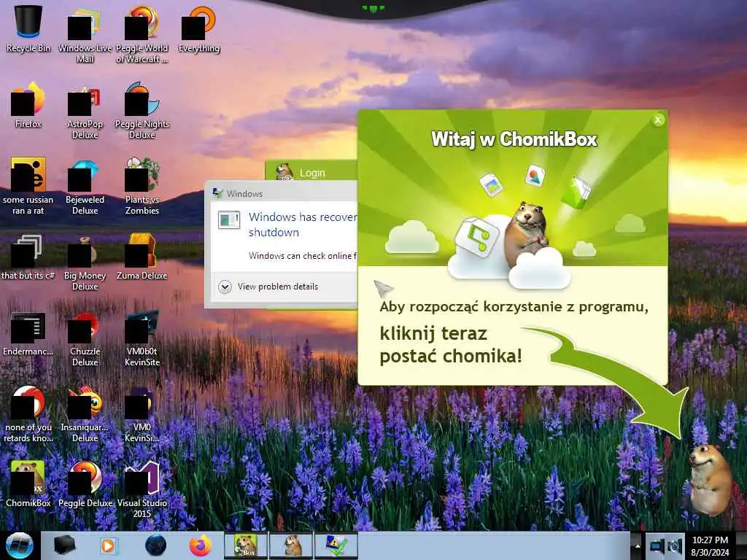Screen dimensions: 747x560
Task: Open Big Money Deluxe shortcut
Action: (85, 262)
